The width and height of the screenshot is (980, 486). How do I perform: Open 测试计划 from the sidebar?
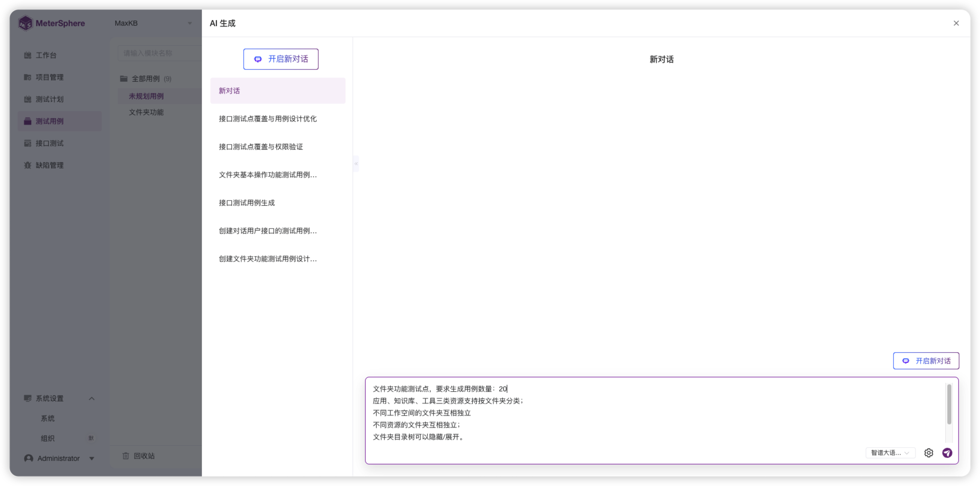[49, 99]
